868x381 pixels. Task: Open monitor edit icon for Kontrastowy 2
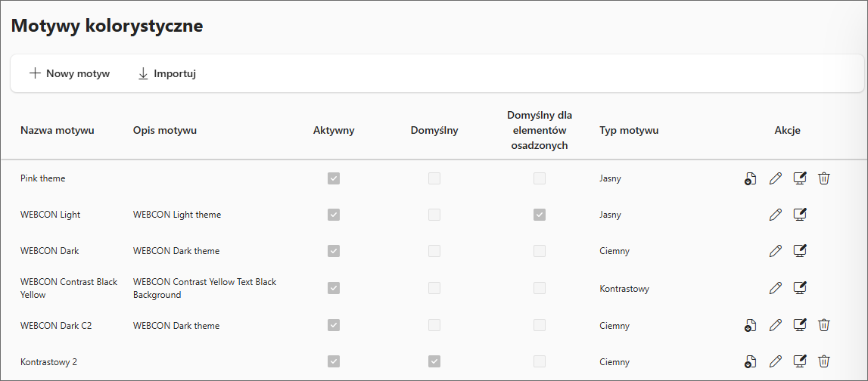point(799,361)
